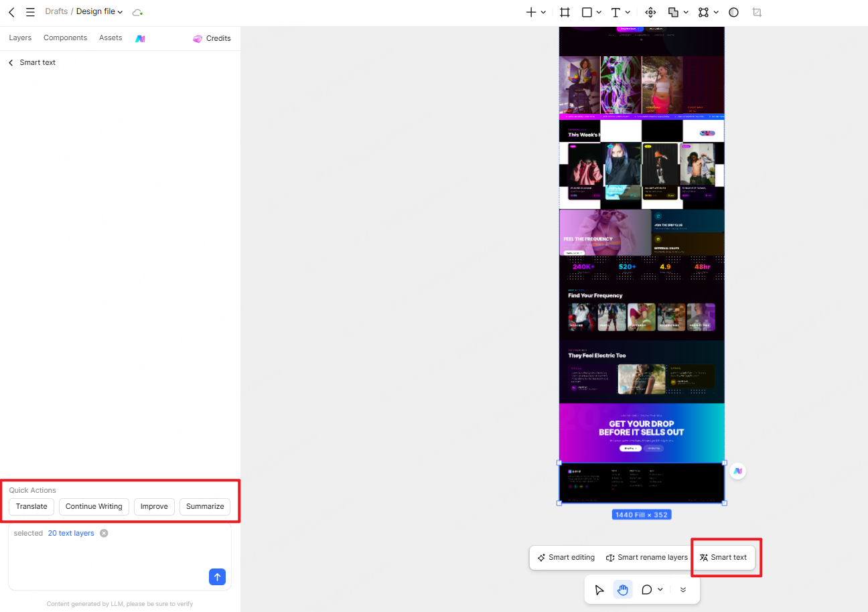Click FEEL THE FREQUENCY banner image
This screenshot has height=612, width=868.
(x=605, y=233)
